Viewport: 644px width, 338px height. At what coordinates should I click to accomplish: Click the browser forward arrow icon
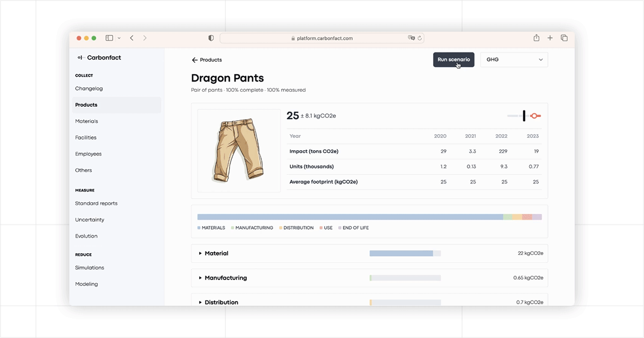144,38
